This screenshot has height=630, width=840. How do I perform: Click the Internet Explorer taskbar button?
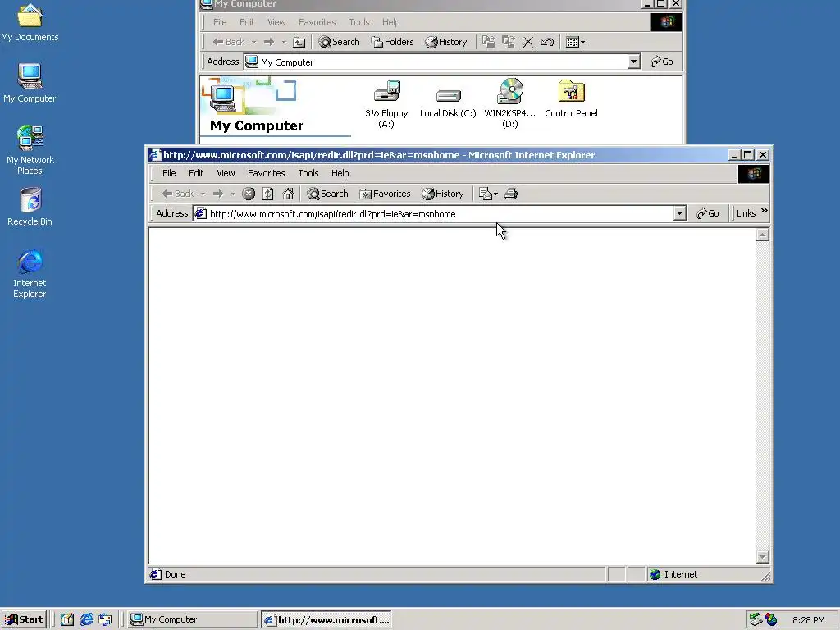[326, 620]
